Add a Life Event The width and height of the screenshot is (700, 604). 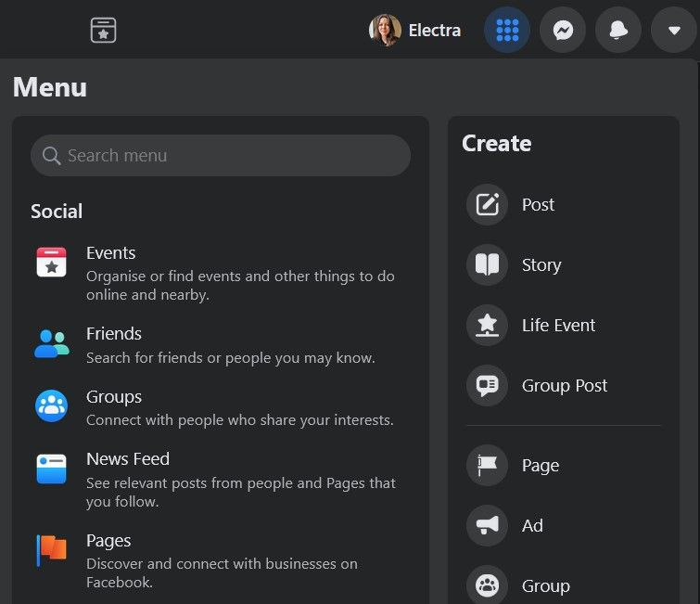[x=558, y=326]
